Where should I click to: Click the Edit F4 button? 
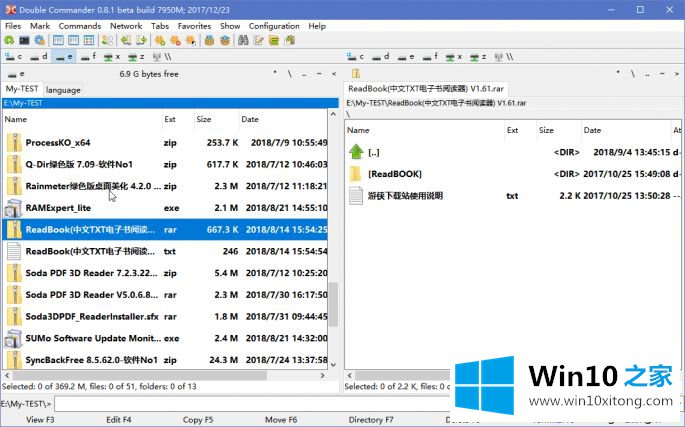click(119, 420)
